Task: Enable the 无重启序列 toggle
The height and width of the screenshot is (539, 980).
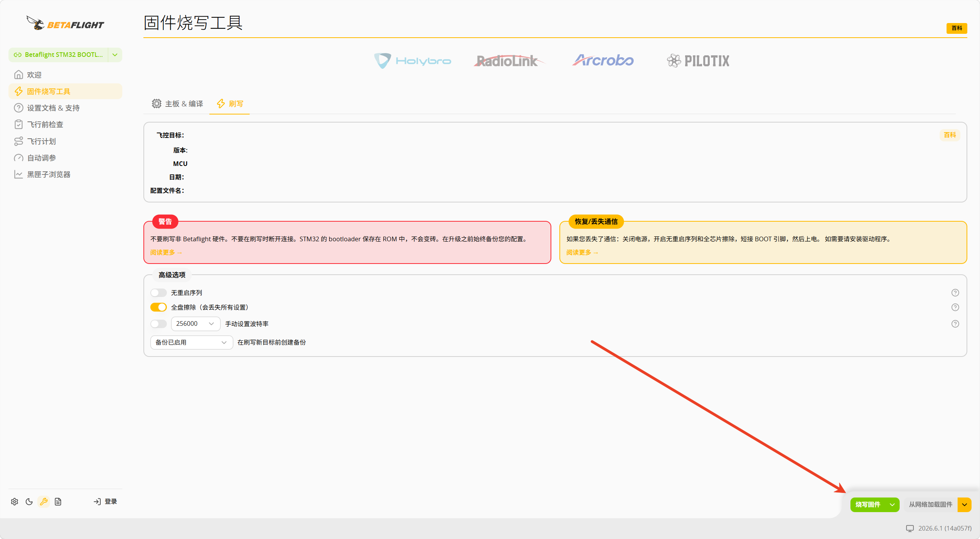Action: (158, 293)
